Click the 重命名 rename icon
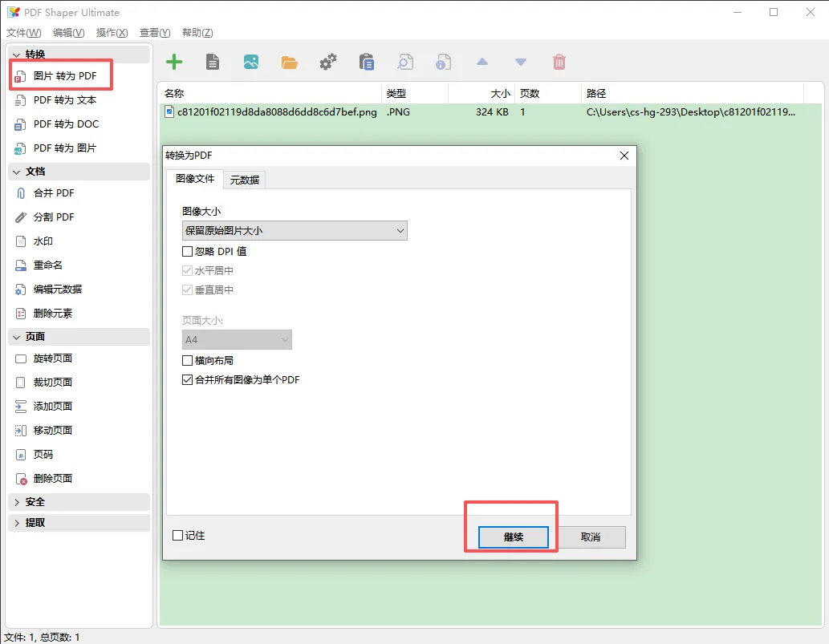 pyautogui.click(x=21, y=265)
